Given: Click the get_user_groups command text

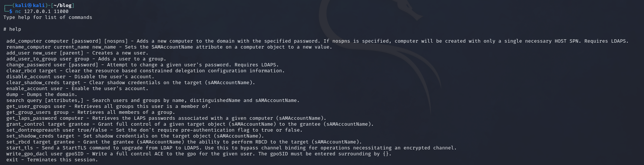Looking at the screenshot, I should (x=29, y=106).
